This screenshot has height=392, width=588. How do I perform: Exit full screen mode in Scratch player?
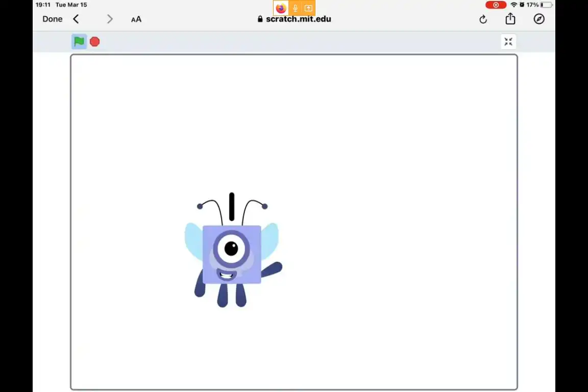508,42
